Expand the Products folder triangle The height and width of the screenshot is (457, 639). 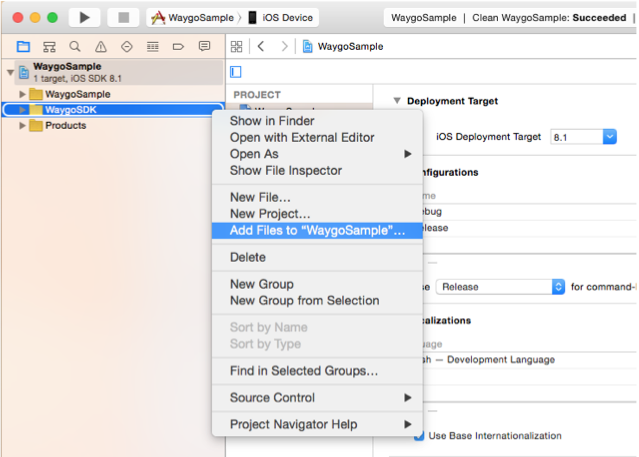click(22, 125)
